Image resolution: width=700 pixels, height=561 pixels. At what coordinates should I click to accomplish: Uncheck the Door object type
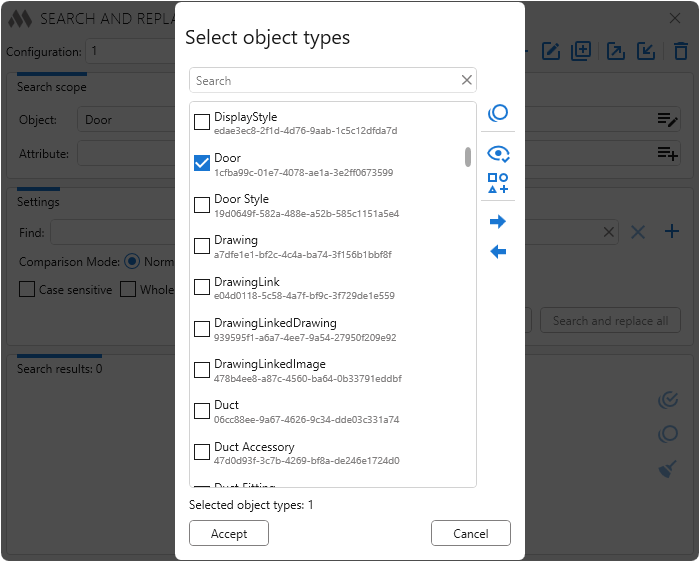(x=202, y=164)
